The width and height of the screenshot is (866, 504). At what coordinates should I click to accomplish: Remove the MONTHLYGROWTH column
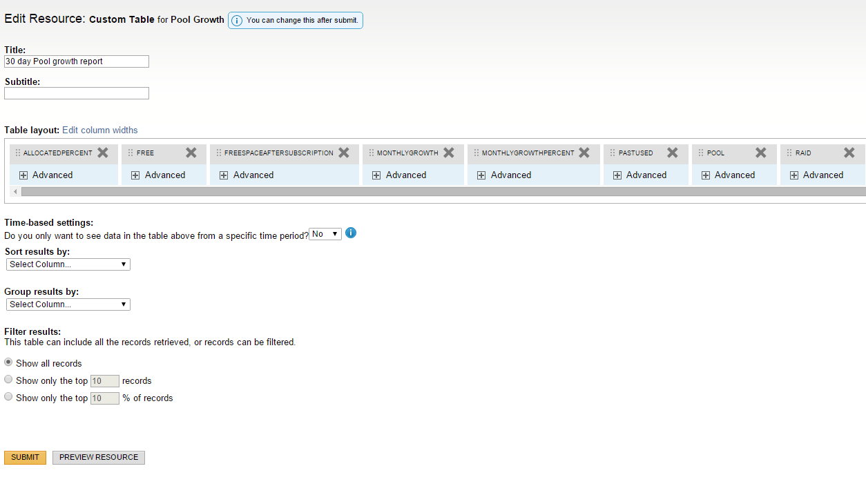click(x=449, y=153)
